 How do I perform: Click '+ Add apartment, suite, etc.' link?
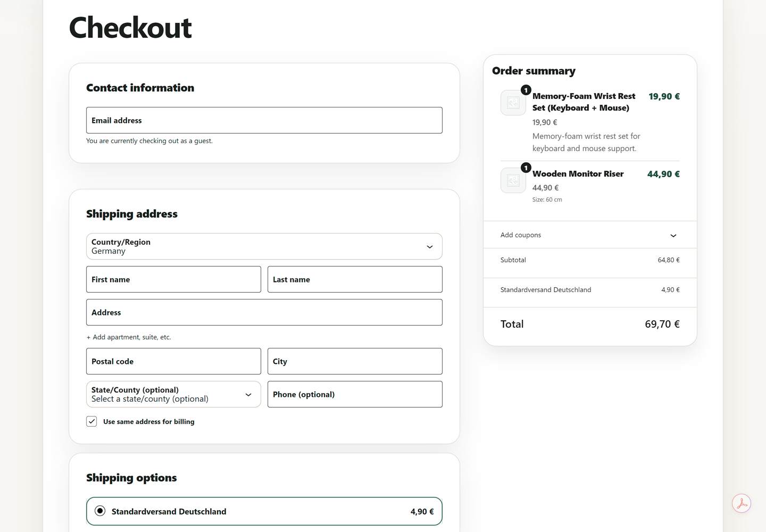click(129, 337)
